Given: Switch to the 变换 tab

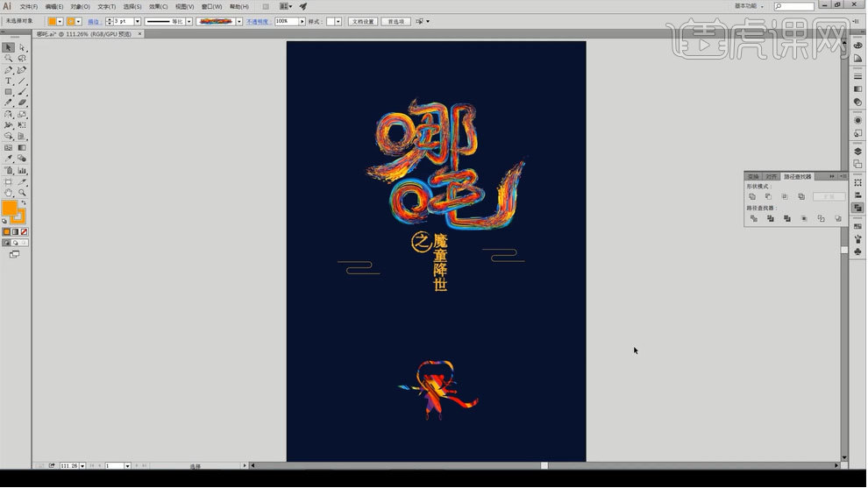Looking at the screenshot, I should point(753,176).
